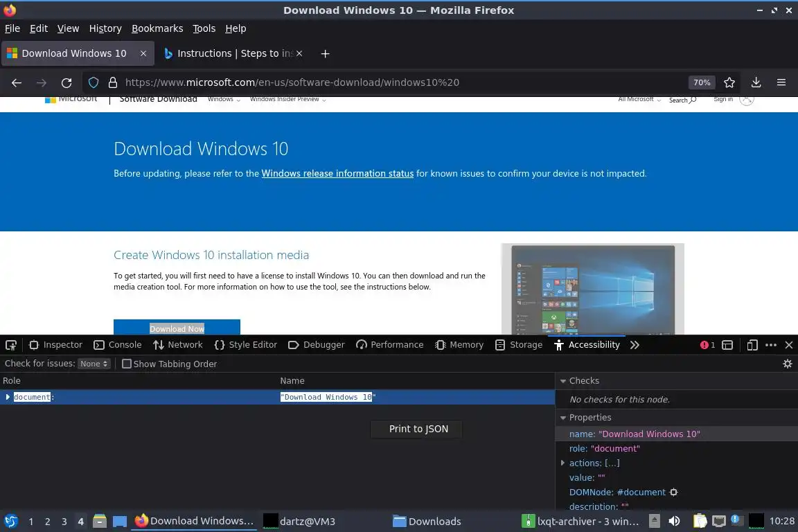Click Search on the Microsoft page
Viewport: 798px width, 532px height.
point(682,100)
